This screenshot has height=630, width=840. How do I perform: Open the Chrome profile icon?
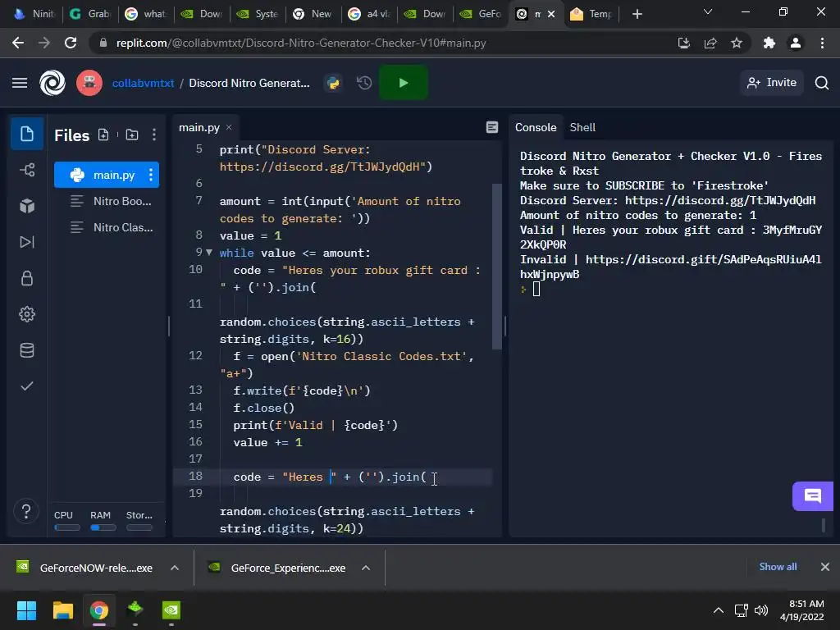(x=796, y=43)
